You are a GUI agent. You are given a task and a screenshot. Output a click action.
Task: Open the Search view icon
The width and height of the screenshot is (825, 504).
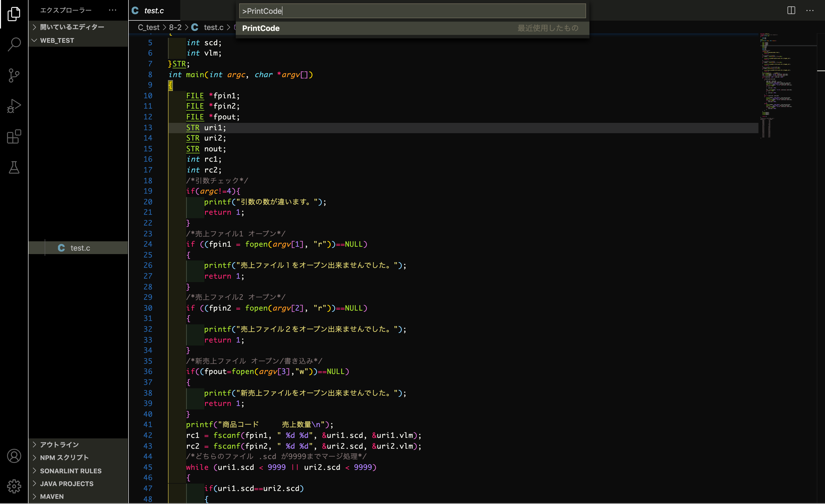tap(14, 44)
